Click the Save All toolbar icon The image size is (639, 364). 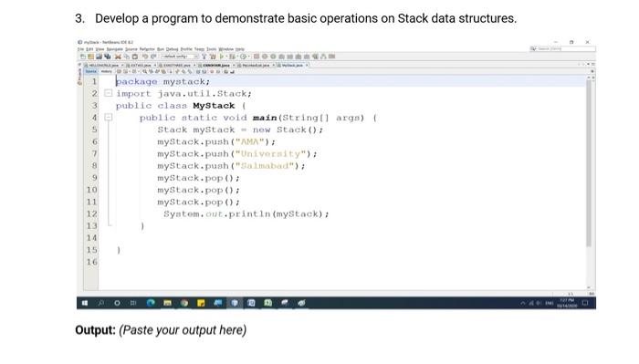tap(107, 57)
